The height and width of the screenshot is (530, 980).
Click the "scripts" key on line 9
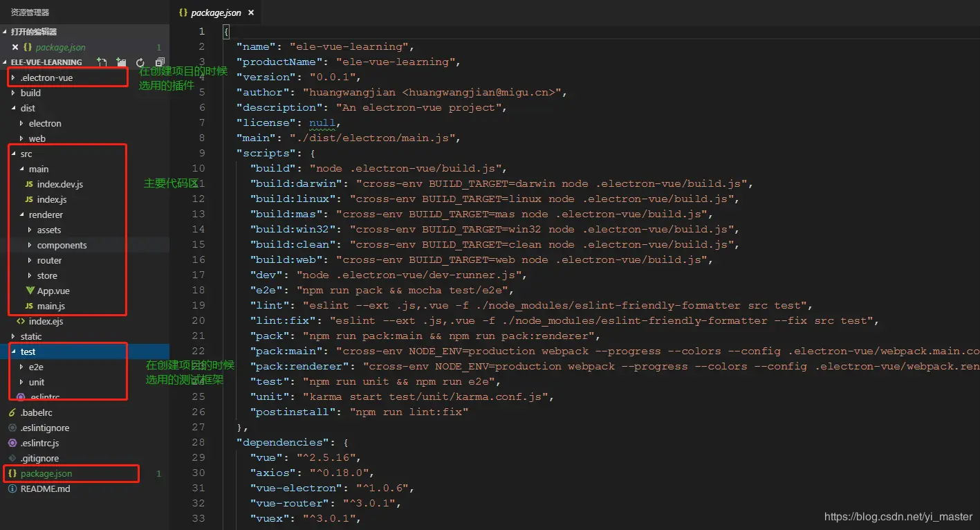(266, 154)
